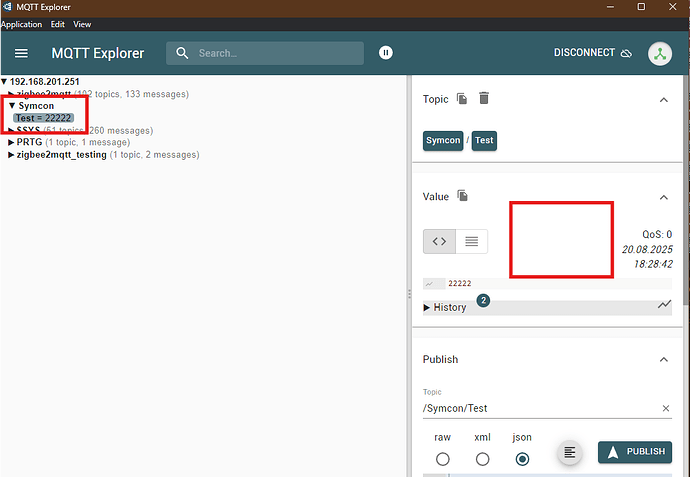Screen dimensions: 690x477
Task: Copy topic using icon next to Topic
Action: [x=462, y=99]
